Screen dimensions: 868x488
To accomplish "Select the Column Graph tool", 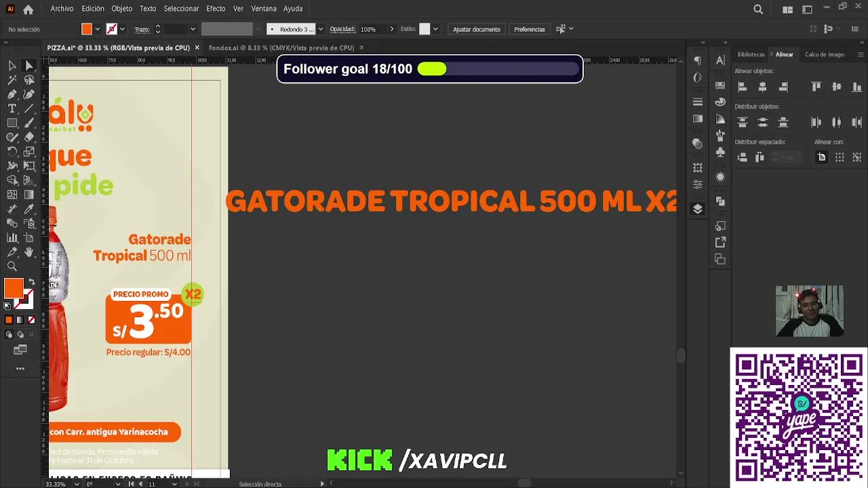I will click(x=12, y=237).
